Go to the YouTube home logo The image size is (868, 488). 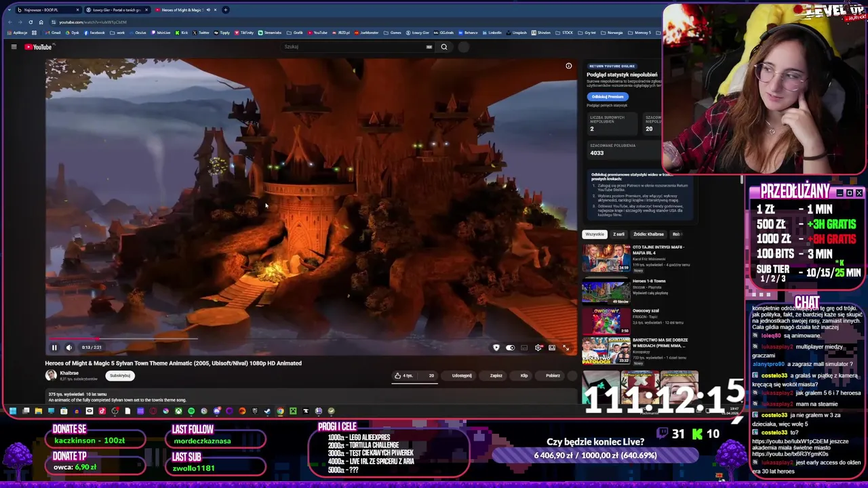[38, 47]
